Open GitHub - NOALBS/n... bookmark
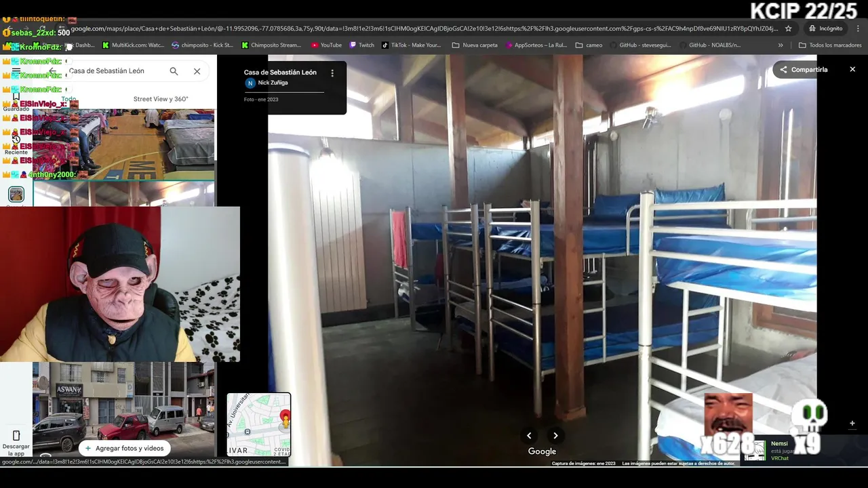This screenshot has height=488, width=868. pos(709,45)
